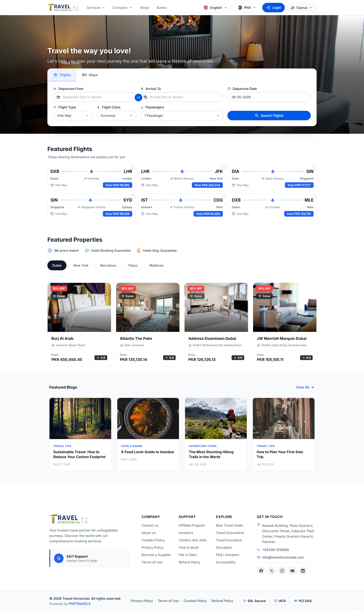Open the 1 Passenger dropdown

[x=182, y=116]
